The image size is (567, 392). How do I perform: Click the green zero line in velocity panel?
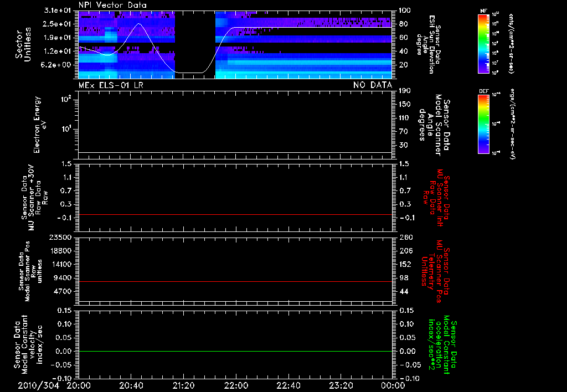coord(235,351)
